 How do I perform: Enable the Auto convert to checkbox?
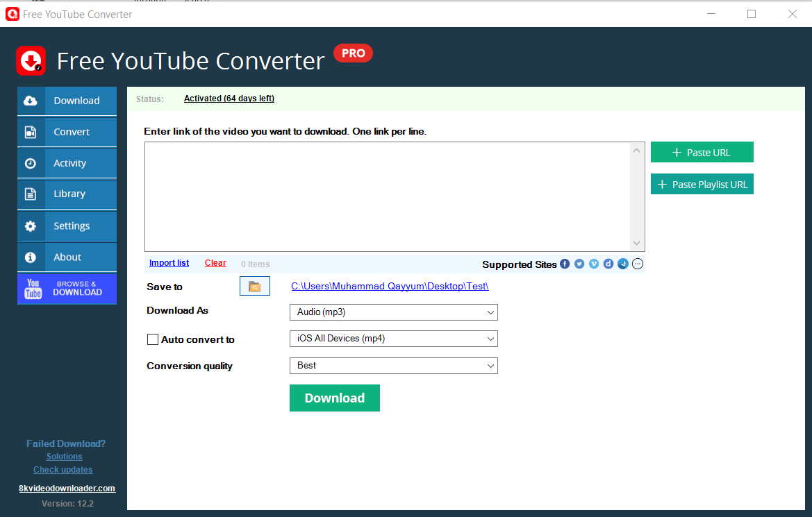click(153, 339)
